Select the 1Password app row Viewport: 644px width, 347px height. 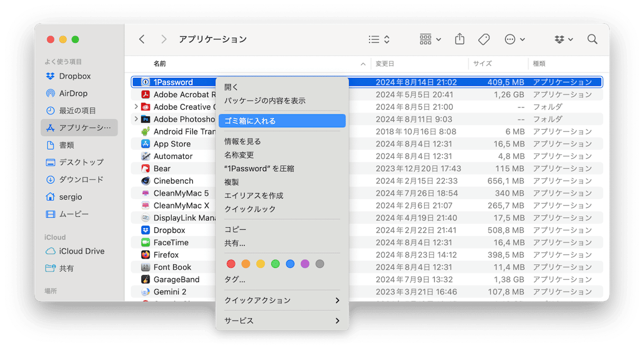pos(367,82)
